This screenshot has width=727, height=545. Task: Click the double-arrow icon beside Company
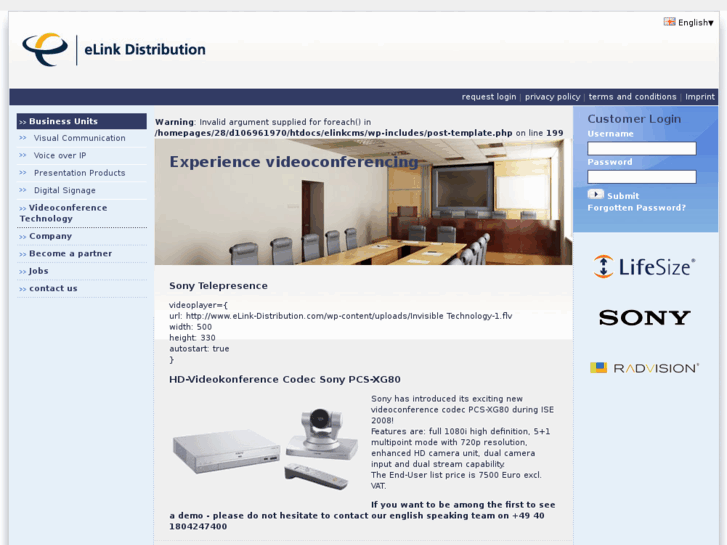click(x=23, y=237)
